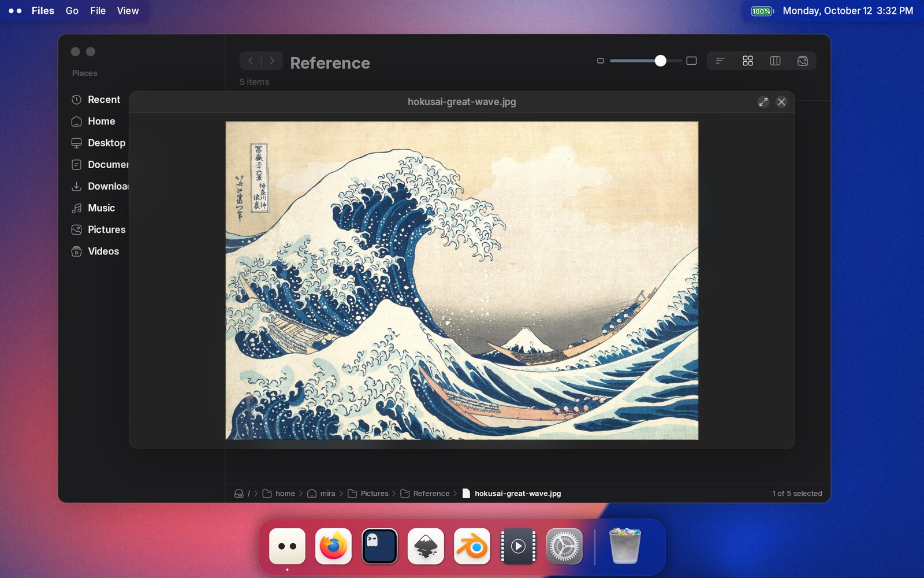Click the root drive icon in path bar
Screen dimensions: 924x578
pyautogui.click(x=239, y=493)
